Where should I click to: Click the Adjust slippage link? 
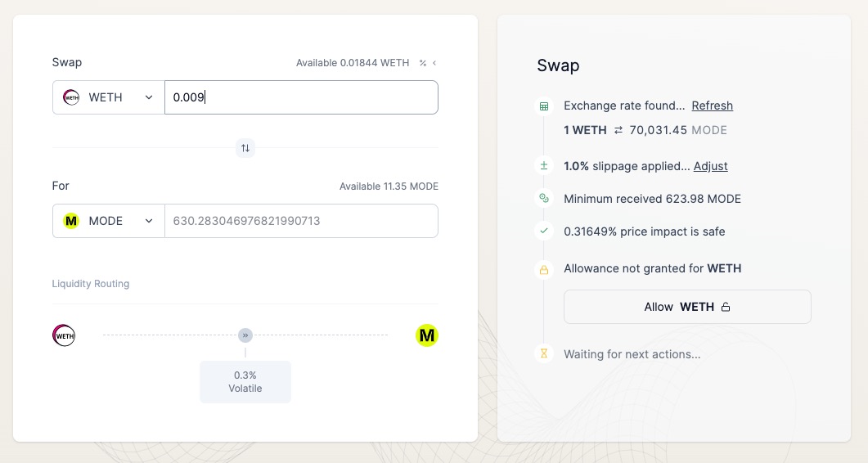click(x=710, y=166)
